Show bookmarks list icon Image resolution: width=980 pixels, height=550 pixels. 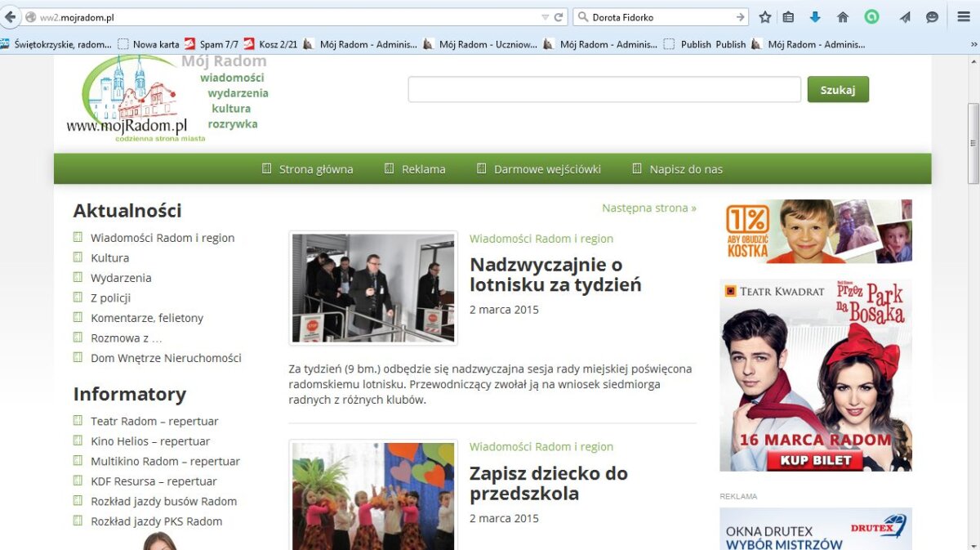tap(788, 17)
